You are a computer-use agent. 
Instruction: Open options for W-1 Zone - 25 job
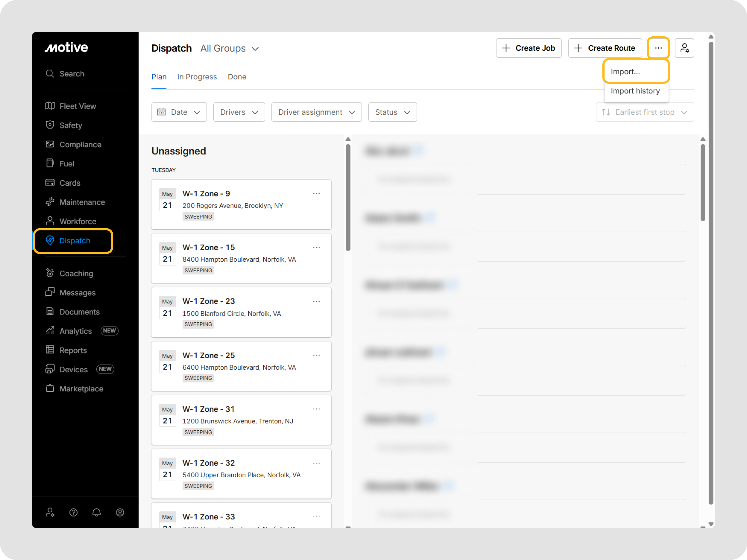(x=316, y=355)
